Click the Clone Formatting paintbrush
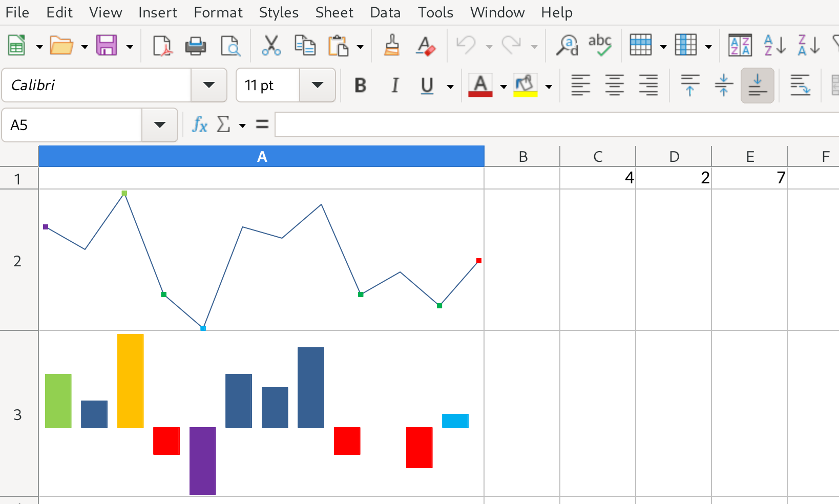Screen dimensions: 839x504 point(392,46)
